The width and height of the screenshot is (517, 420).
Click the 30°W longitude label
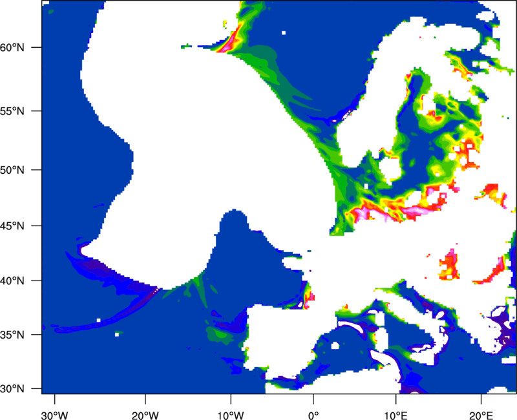pyautogui.click(x=54, y=415)
